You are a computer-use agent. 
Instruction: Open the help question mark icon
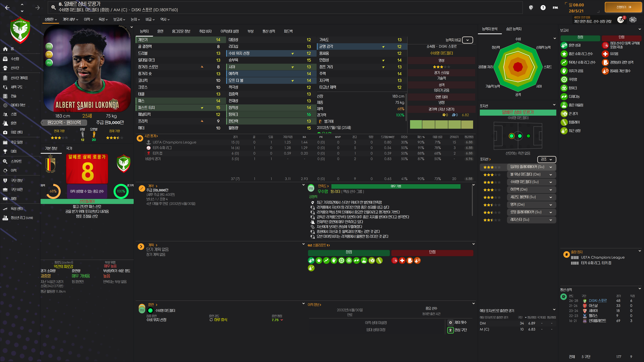pos(543,8)
